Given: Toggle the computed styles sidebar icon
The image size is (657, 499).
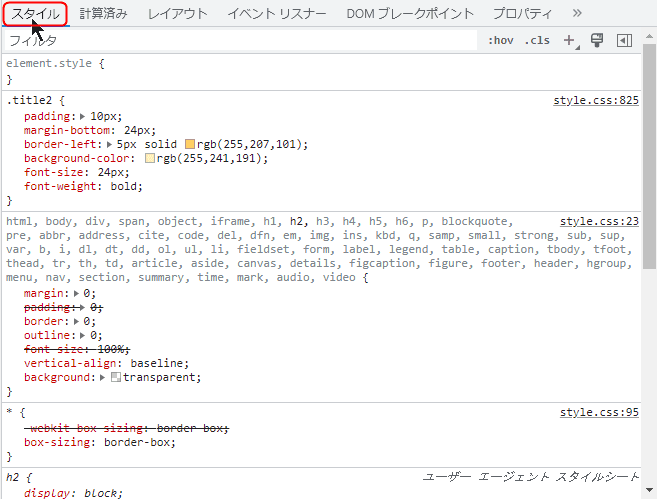Looking at the screenshot, I should click(x=624, y=41).
